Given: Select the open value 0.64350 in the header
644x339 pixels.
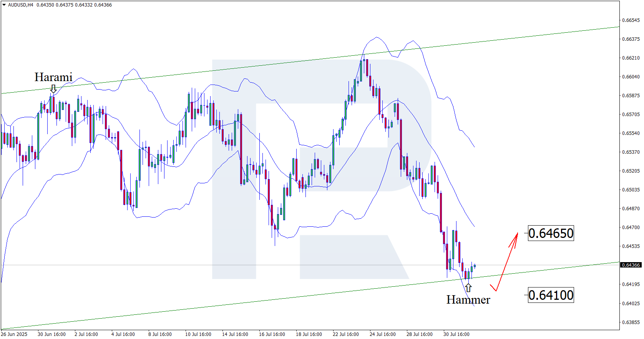Looking at the screenshot, I should (x=45, y=5).
